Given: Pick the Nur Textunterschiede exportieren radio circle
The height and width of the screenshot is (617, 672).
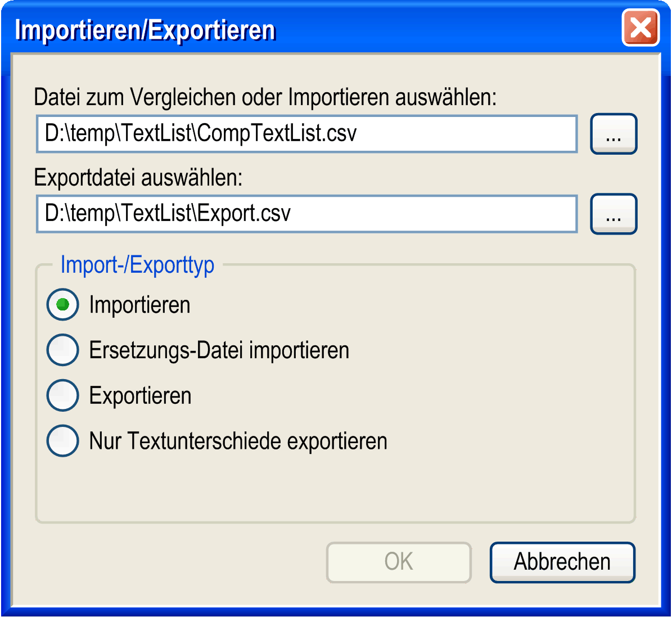Looking at the screenshot, I should [x=62, y=441].
